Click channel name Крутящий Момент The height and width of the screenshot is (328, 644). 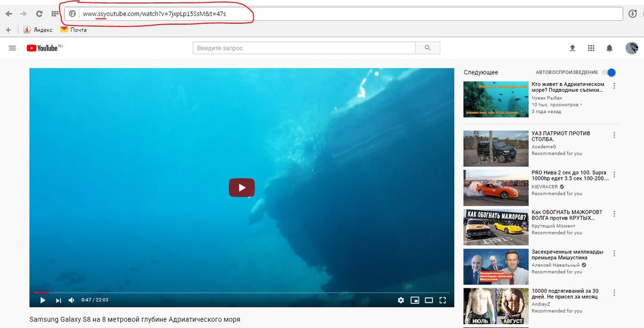pyautogui.click(x=552, y=225)
